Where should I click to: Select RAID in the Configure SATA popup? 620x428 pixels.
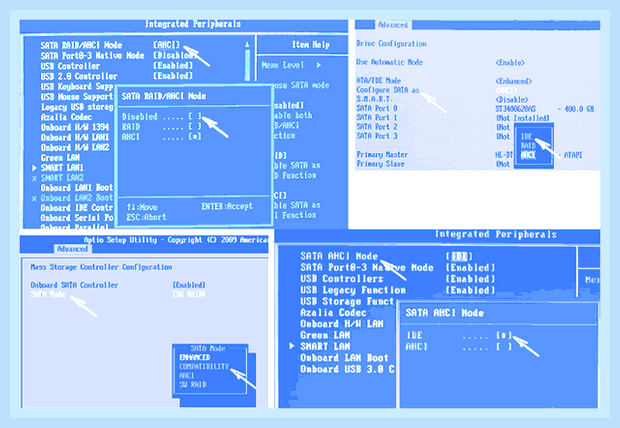(528, 146)
